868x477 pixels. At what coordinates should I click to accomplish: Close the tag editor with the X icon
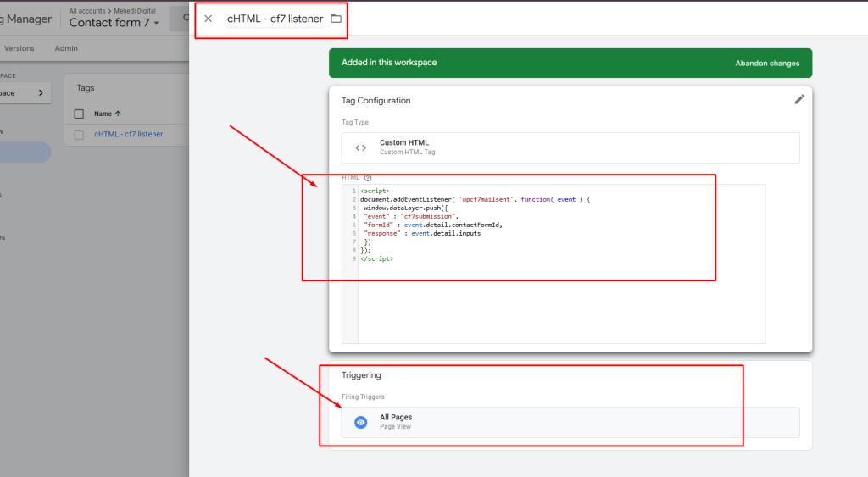point(209,19)
